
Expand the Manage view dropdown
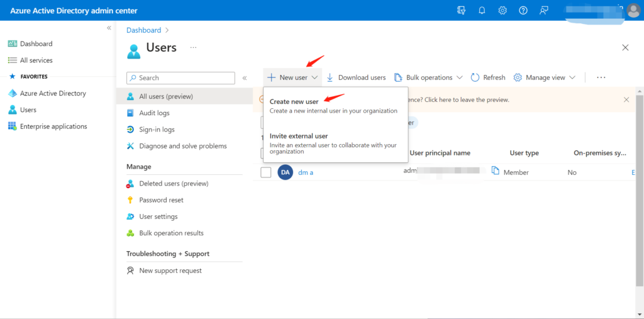click(544, 77)
